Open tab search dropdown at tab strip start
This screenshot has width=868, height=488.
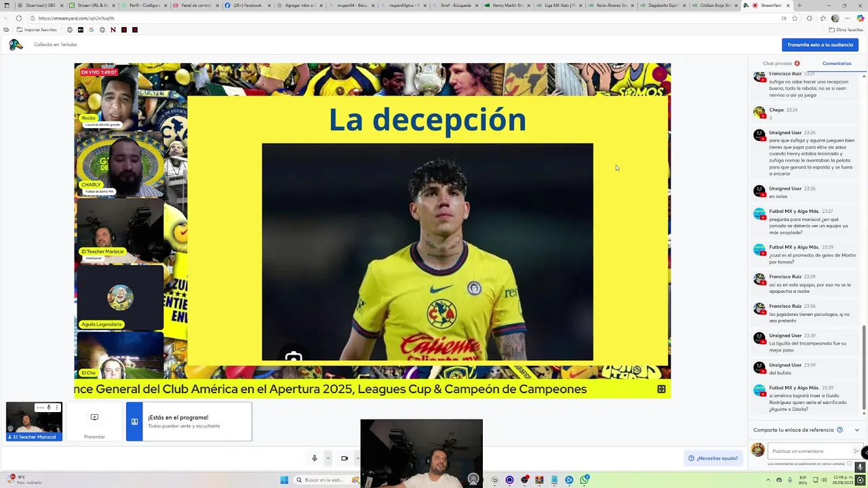click(7, 5)
